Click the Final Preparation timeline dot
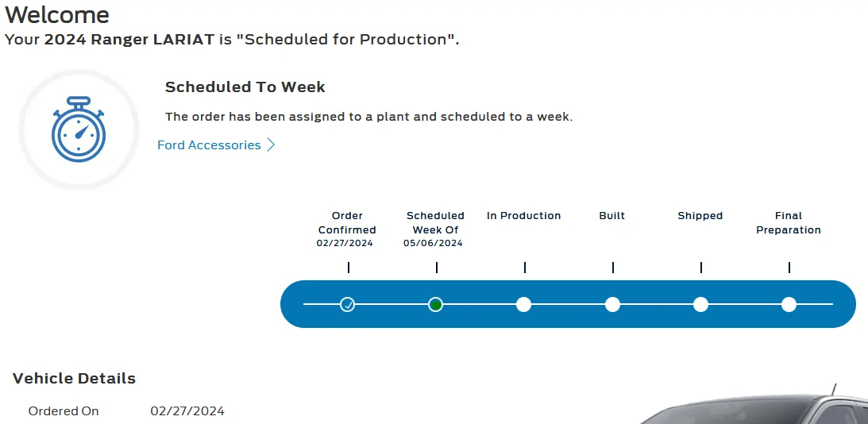This screenshot has width=868, height=424. coord(789,304)
